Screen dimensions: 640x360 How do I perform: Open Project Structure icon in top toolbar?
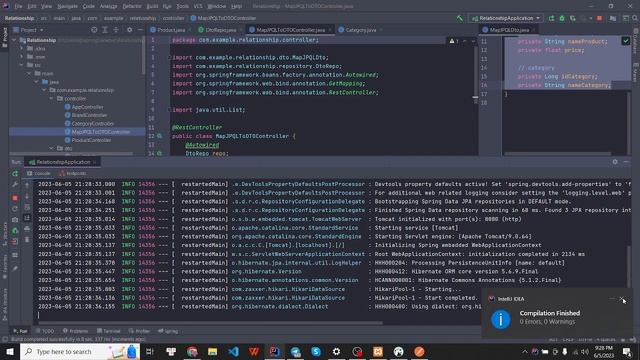[613, 18]
